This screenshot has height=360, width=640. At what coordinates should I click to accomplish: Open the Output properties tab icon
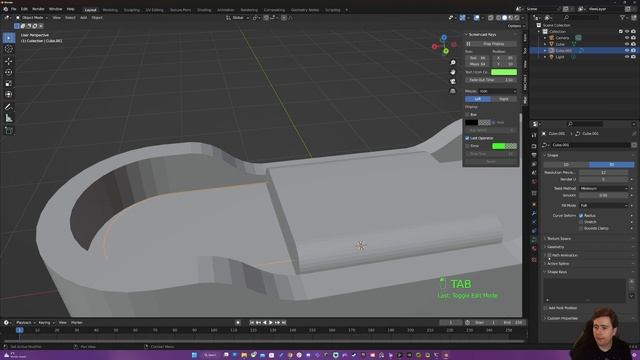(x=534, y=155)
